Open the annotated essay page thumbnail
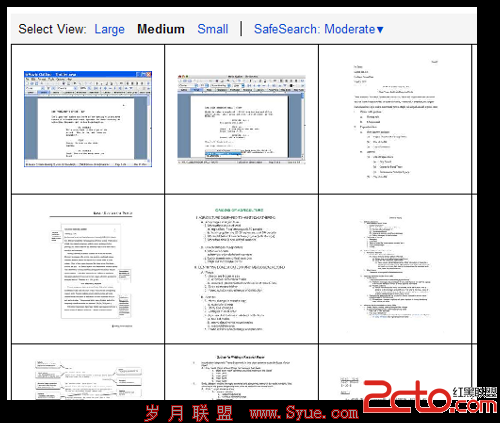The image size is (500, 423). coord(91,269)
